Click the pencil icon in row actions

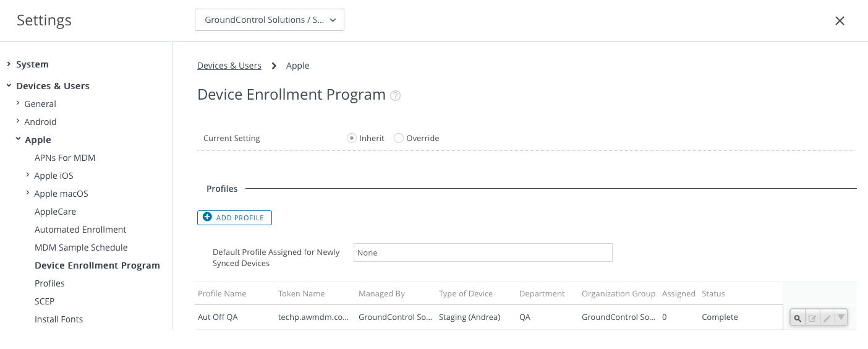tap(827, 318)
